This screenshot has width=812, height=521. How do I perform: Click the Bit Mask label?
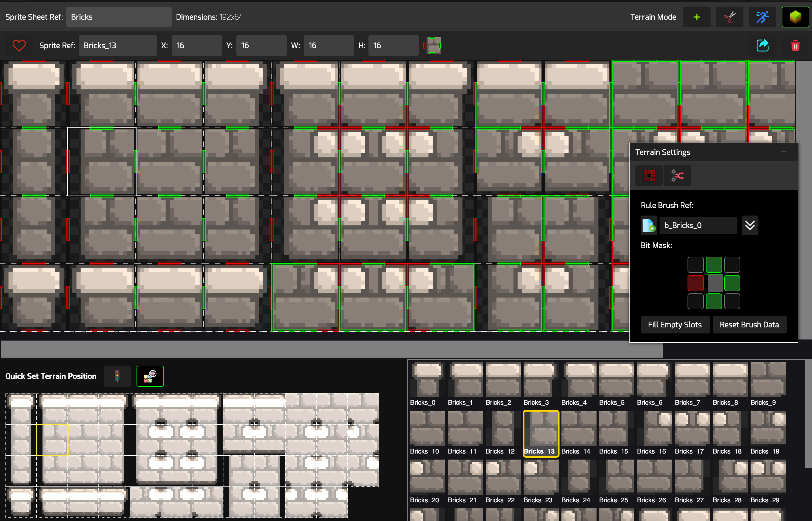tap(656, 245)
